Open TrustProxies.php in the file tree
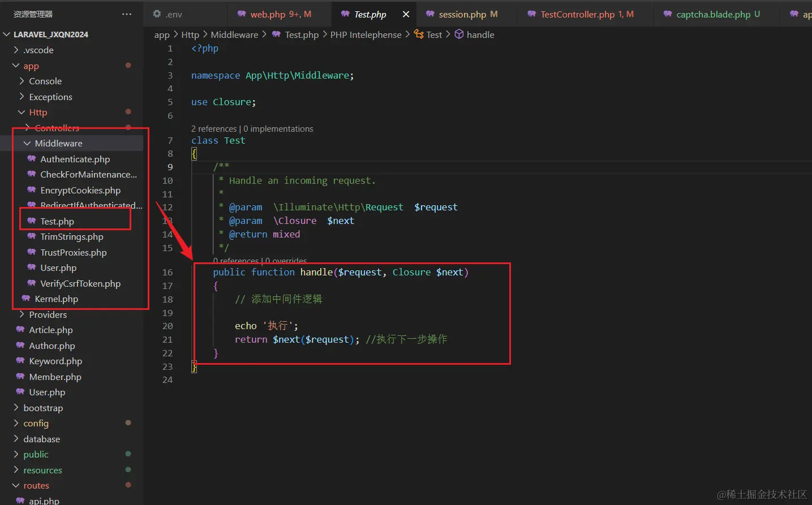This screenshot has width=812, height=505. click(x=74, y=252)
